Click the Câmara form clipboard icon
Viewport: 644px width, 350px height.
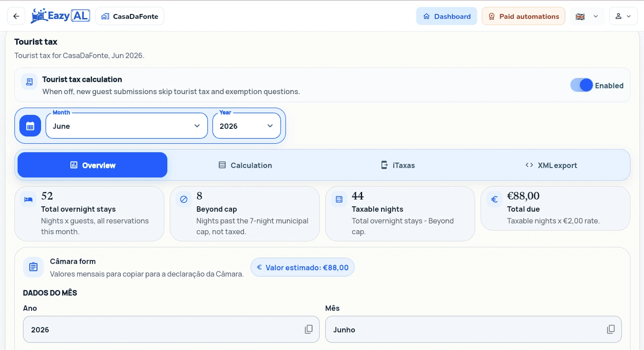33,267
